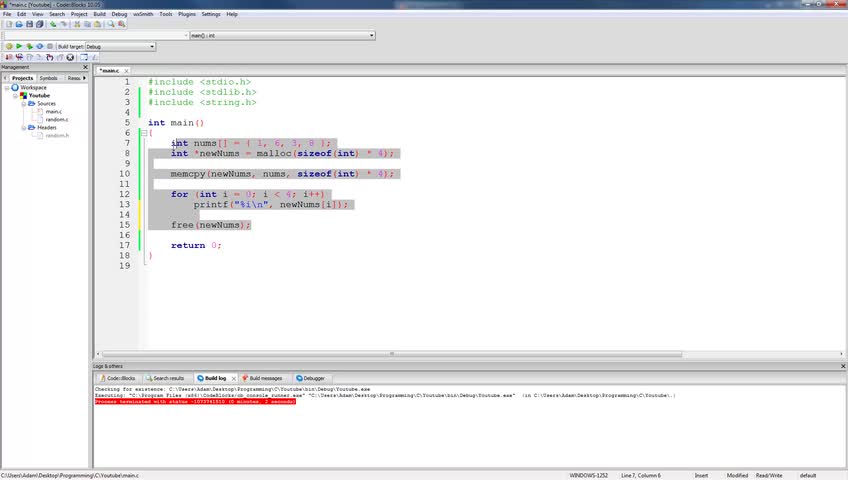
Task: Open random.h in the project tree
Action: click(57, 136)
